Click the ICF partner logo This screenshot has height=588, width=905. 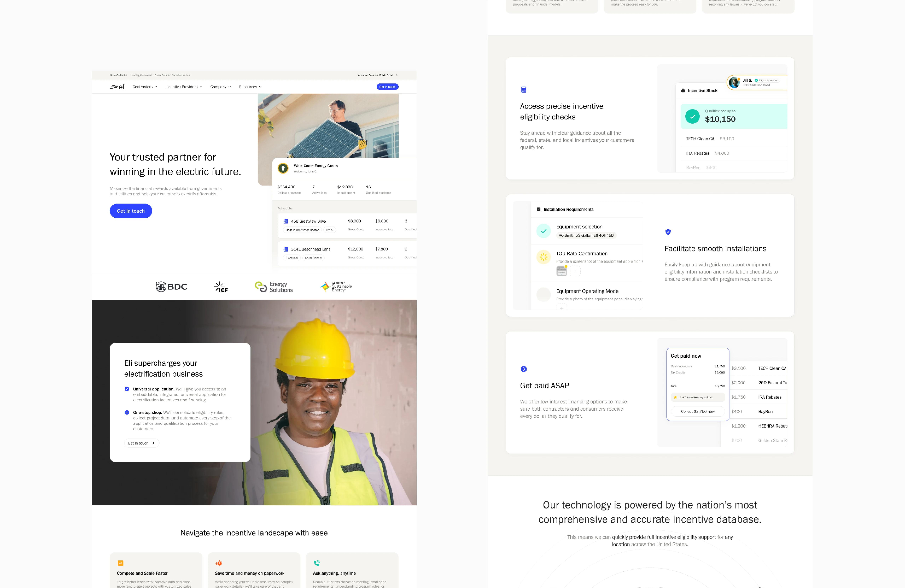point(221,287)
